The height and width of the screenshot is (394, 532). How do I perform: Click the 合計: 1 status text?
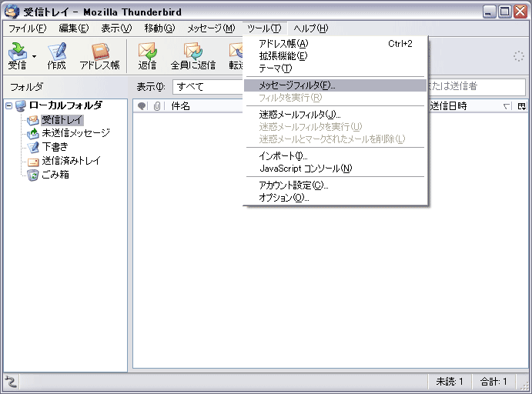(x=494, y=382)
